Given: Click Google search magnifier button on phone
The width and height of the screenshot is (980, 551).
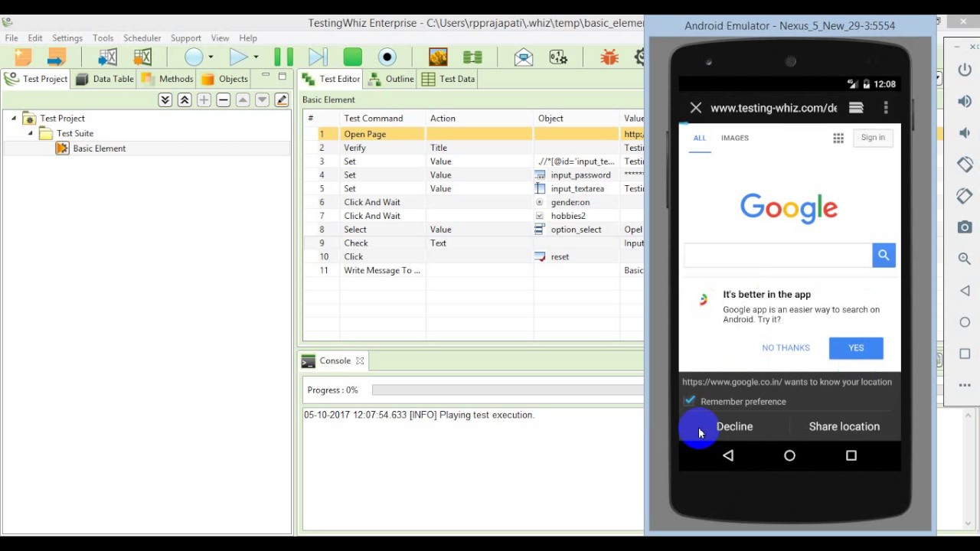Looking at the screenshot, I should (x=884, y=256).
